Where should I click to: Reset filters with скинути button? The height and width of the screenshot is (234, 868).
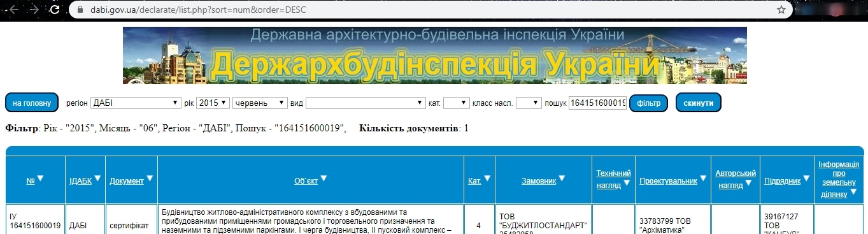click(698, 103)
